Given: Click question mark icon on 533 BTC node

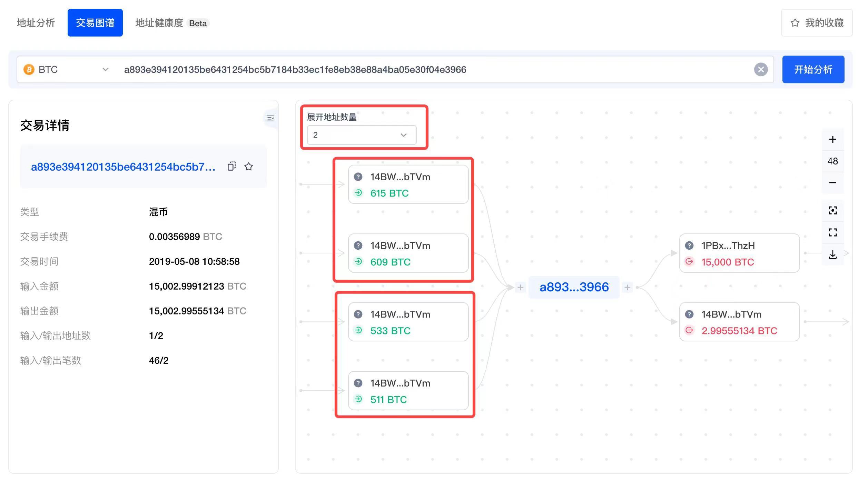Looking at the screenshot, I should (358, 314).
